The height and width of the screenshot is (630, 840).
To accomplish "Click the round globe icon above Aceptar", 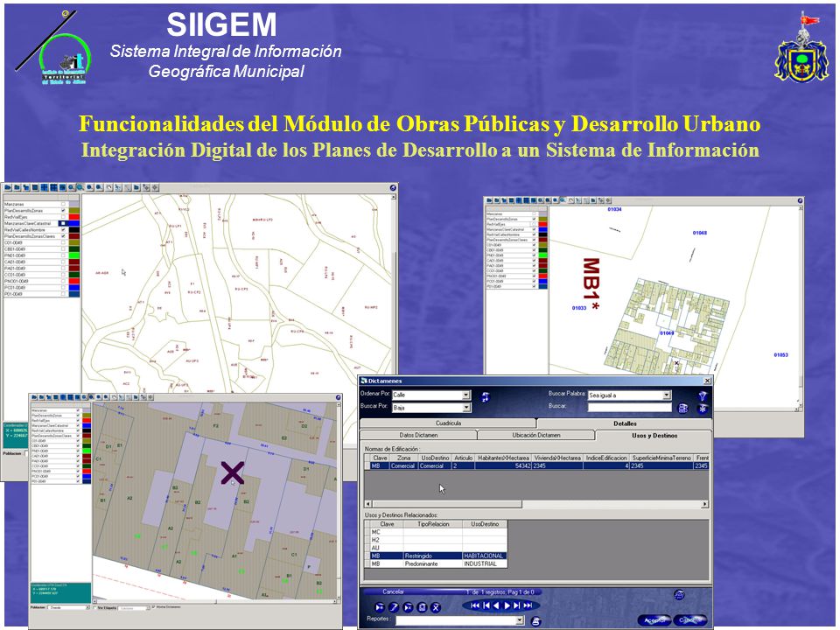I will (x=679, y=594).
